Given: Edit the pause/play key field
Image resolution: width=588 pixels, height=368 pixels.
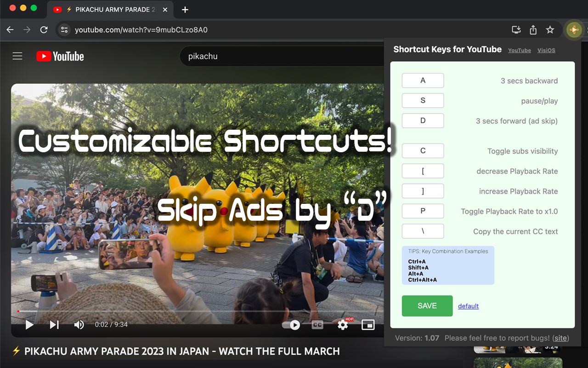Looking at the screenshot, I should 423,101.
